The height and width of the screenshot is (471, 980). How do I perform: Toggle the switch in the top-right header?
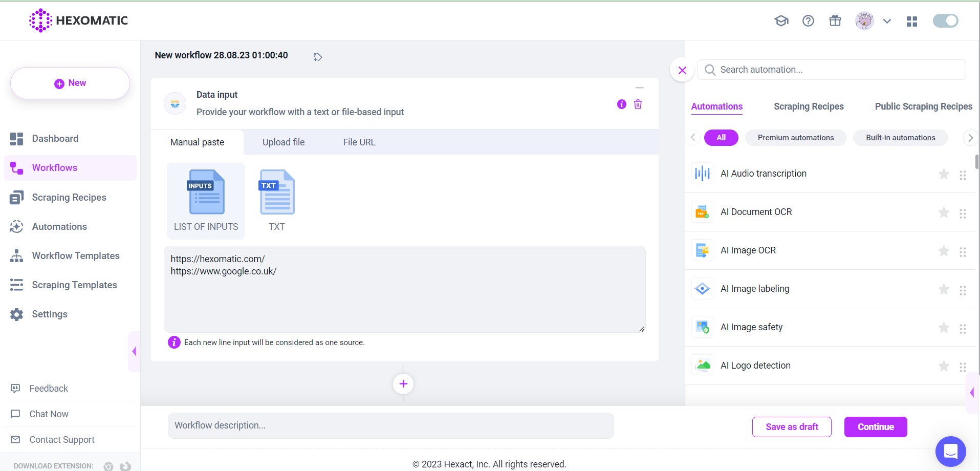pyautogui.click(x=945, y=21)
